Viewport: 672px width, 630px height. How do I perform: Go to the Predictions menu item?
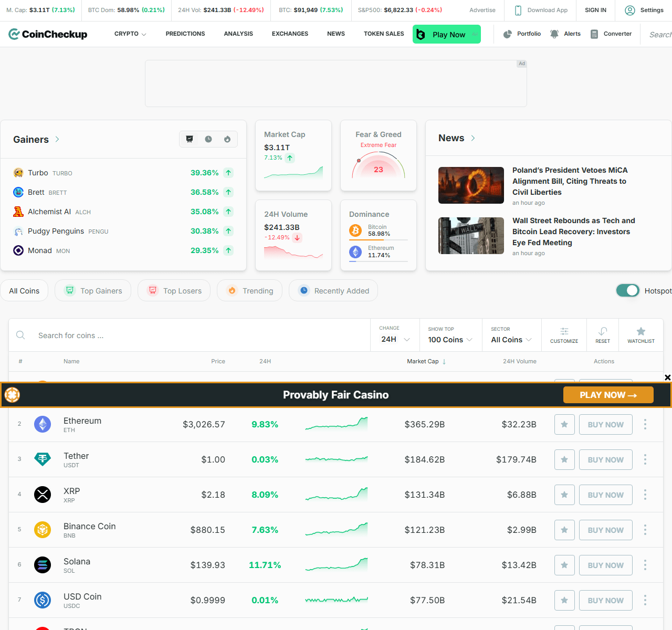185,34
